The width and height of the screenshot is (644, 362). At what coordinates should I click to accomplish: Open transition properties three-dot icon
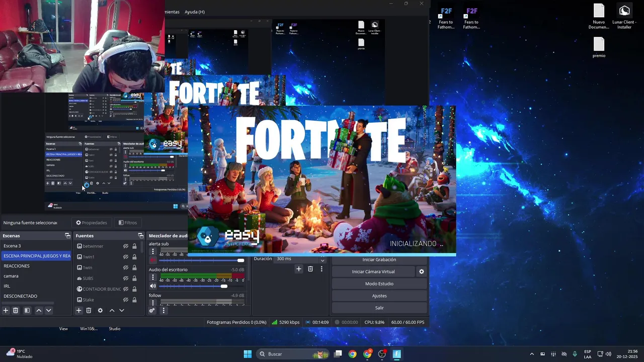coord(321,269)
